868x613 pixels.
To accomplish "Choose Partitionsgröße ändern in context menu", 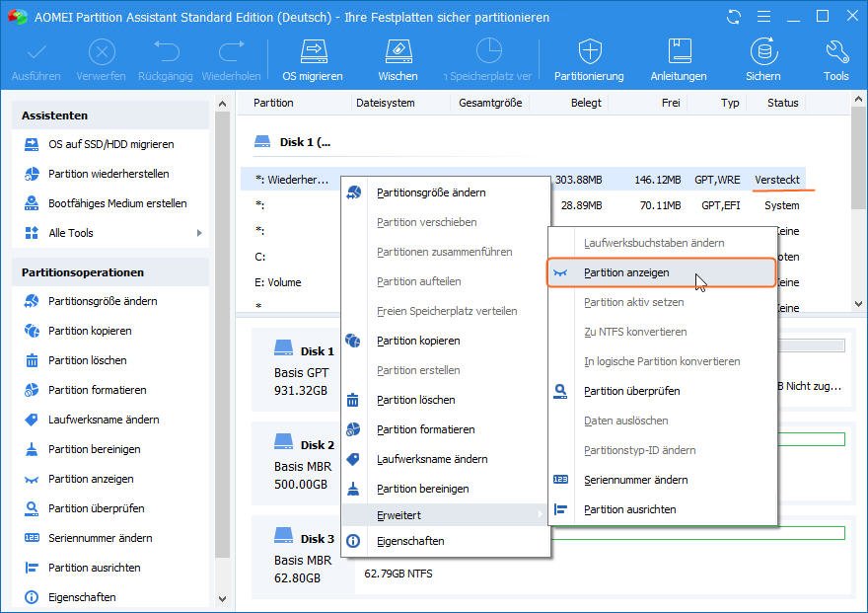I will (446, 192).
